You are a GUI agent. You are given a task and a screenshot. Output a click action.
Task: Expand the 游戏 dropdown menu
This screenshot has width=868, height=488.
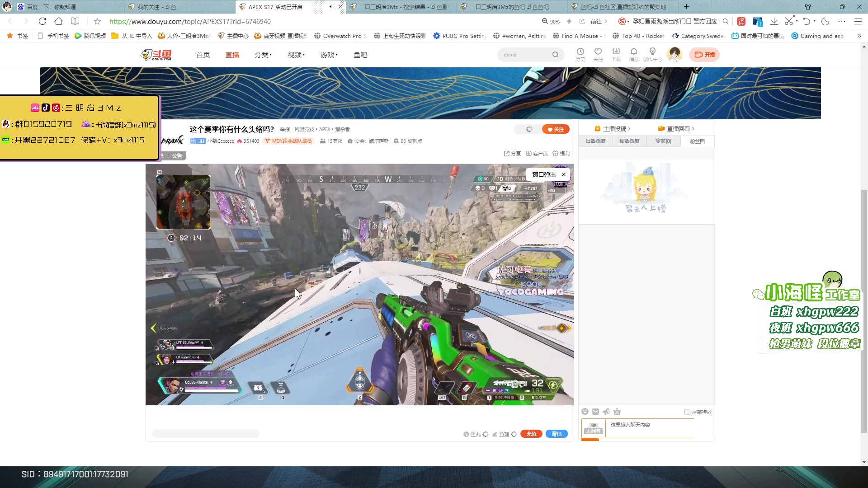pos(329,55)
